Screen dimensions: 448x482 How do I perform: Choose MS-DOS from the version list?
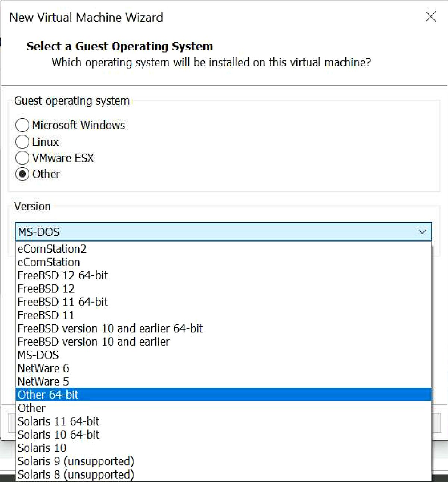pyautogui.click(x=38, y=355)
